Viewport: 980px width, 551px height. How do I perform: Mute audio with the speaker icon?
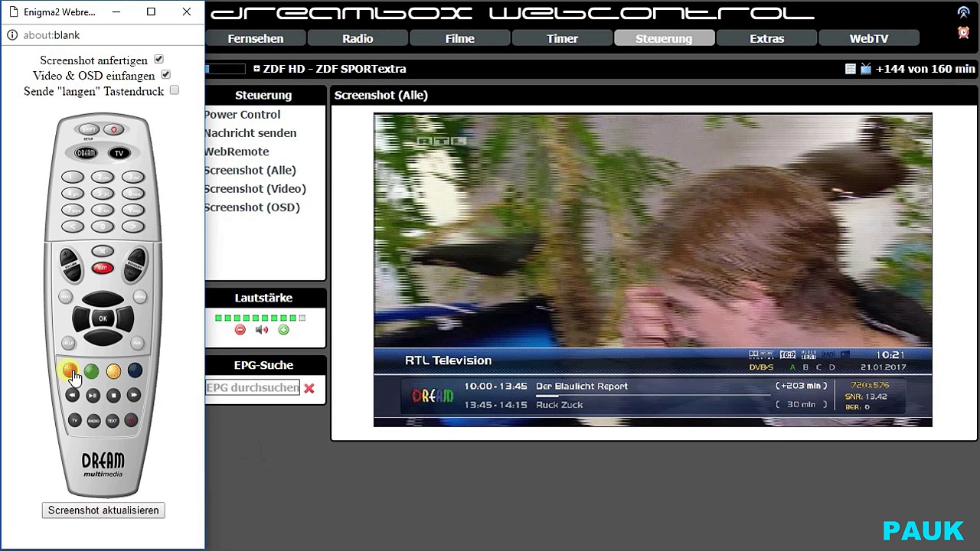(262, 330)
